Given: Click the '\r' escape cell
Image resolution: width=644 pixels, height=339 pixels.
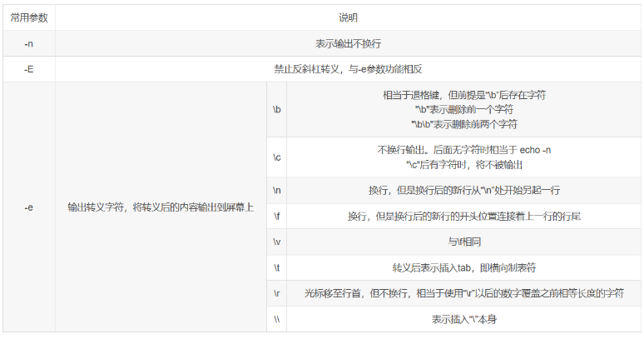Looking at the screenshot, I should [x=276, y=293].
